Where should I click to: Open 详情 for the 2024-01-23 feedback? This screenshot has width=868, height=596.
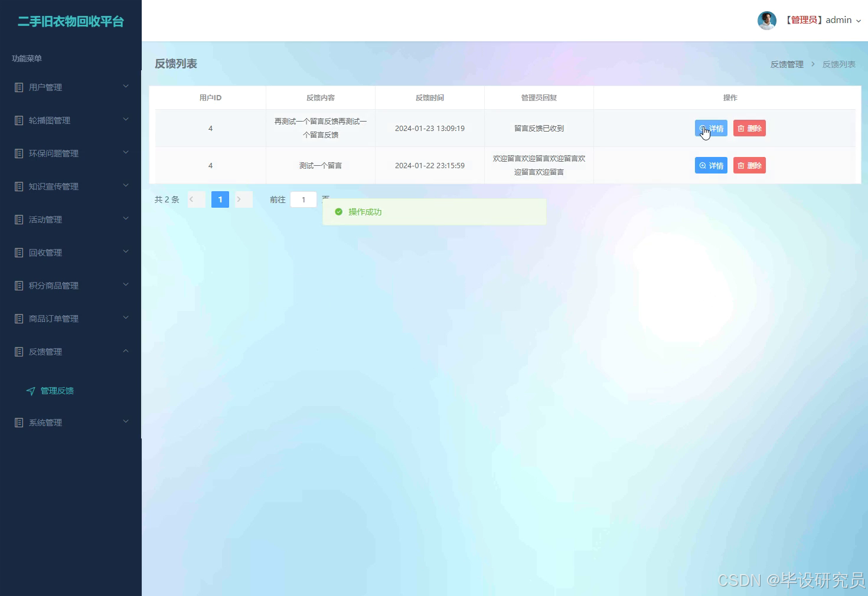tap(711, 128)
